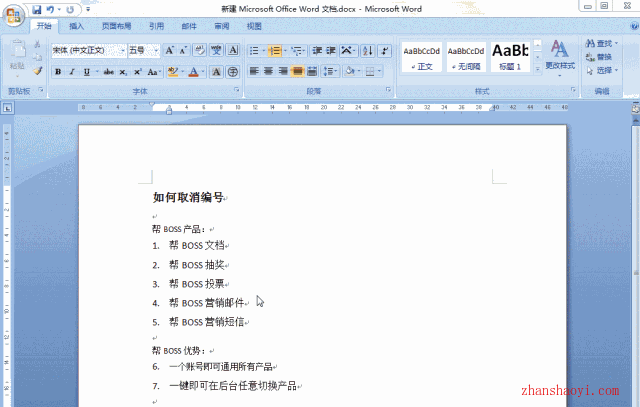Center the text

[x=269, y=71]
